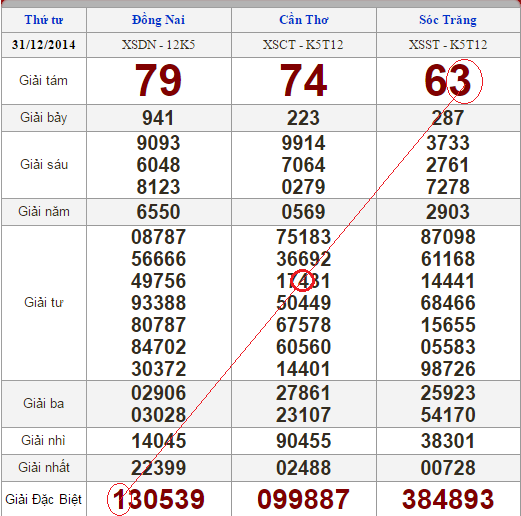Click the Thứ tư header link
The height and width of the screenshot is (516, 521).
tap(44, 20)
